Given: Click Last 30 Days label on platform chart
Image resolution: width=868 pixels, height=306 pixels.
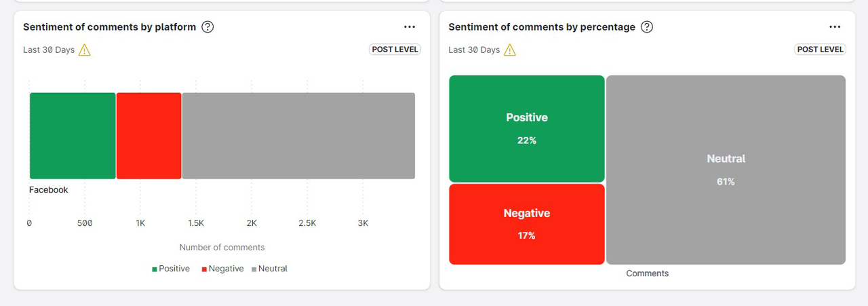Looking at the screenshot, I should pyautogui.click(x=49, y=50).
